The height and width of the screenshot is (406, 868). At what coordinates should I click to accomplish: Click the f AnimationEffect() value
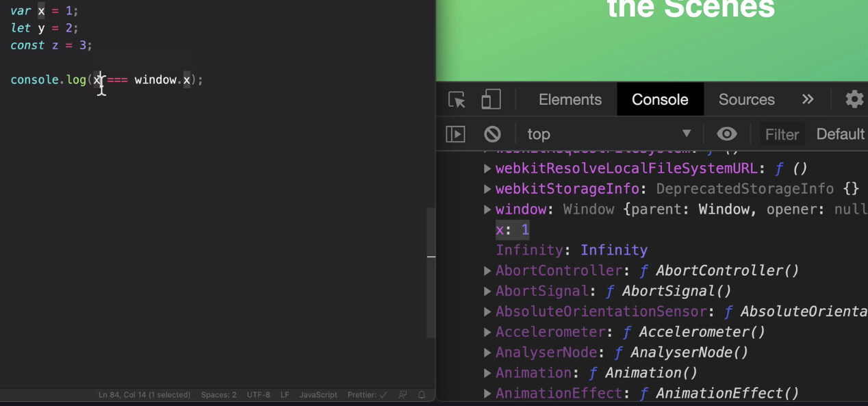point(720,394)
